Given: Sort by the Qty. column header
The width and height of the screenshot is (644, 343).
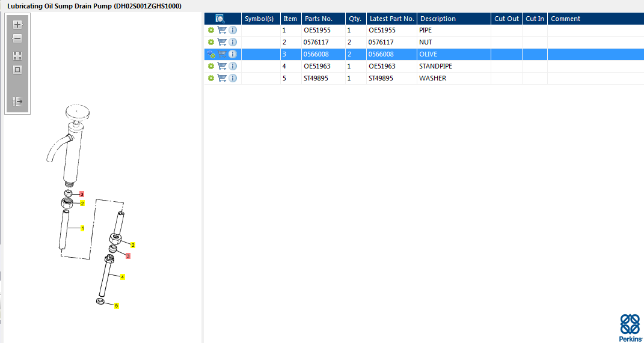Looking at the screenshot, I should tap(356, 19).
